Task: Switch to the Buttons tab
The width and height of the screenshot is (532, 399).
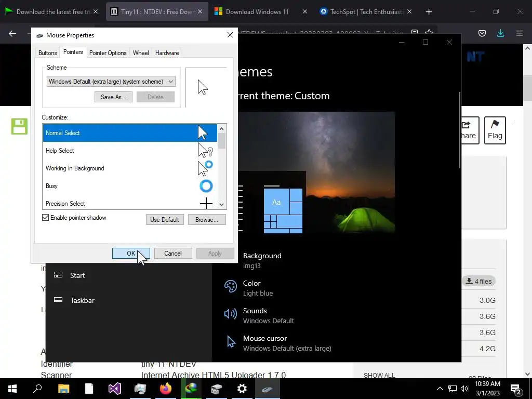Action: 47,53
